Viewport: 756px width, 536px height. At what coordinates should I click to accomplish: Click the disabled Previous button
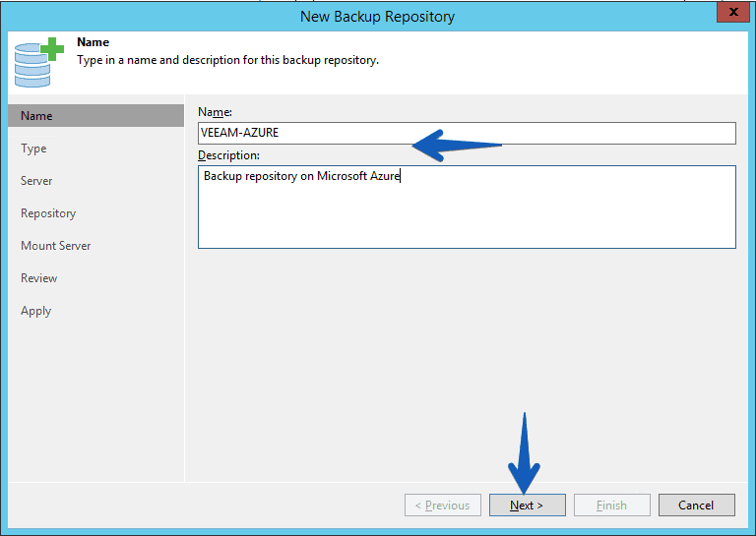tap(443, 505)
